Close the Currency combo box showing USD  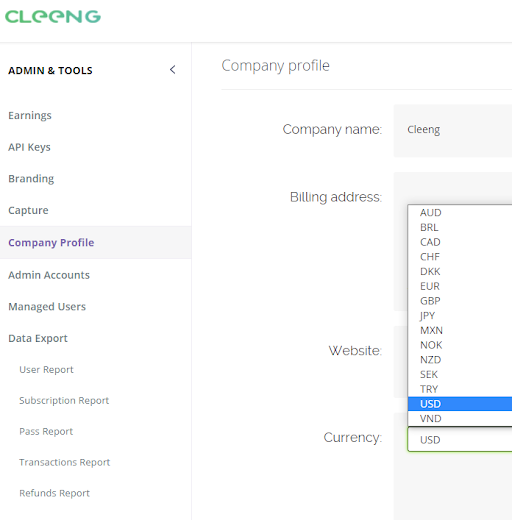tap(460, 440)
